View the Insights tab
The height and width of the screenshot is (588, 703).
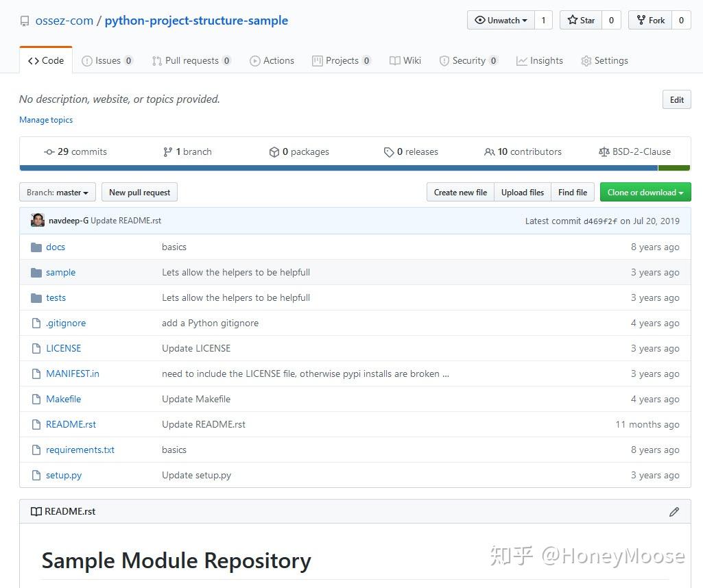coord(539,60)
